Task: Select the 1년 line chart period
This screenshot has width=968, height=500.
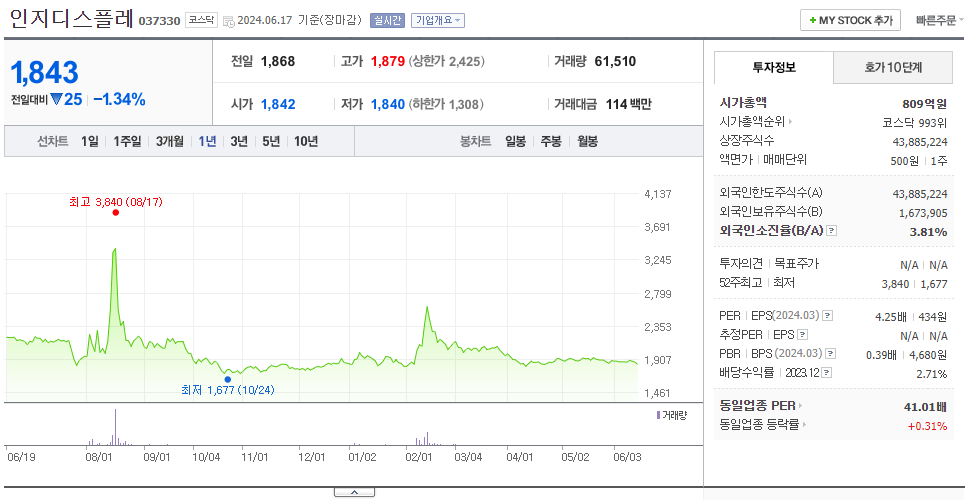Action: tap(207, 141)
